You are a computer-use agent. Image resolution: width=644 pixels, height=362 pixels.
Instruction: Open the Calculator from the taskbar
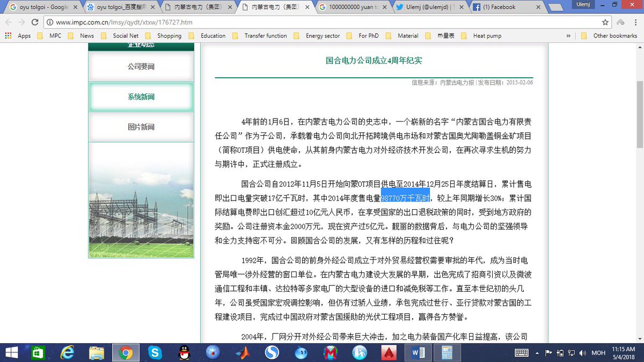coord(447,352)
